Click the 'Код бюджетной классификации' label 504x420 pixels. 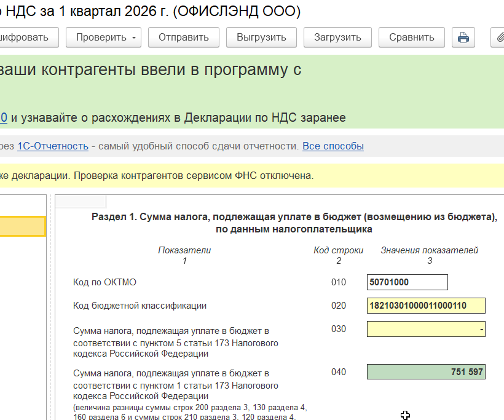click(x=140, y=306)
